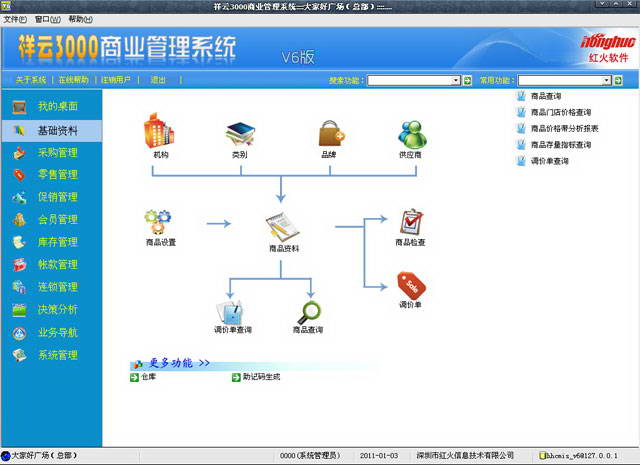This screenshot has width=640, height=465.
Task: Open the 文件(F) menu
Action: click(15, 19)
